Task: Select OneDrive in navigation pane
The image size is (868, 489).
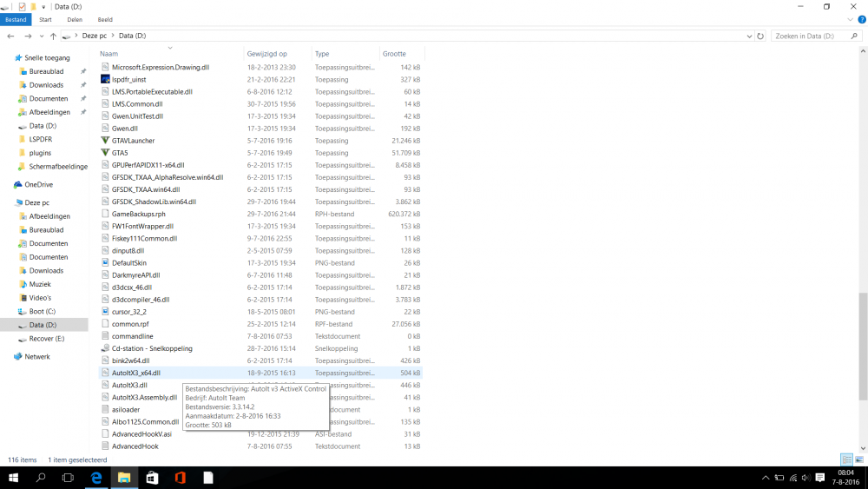Action: click(38, 184)
